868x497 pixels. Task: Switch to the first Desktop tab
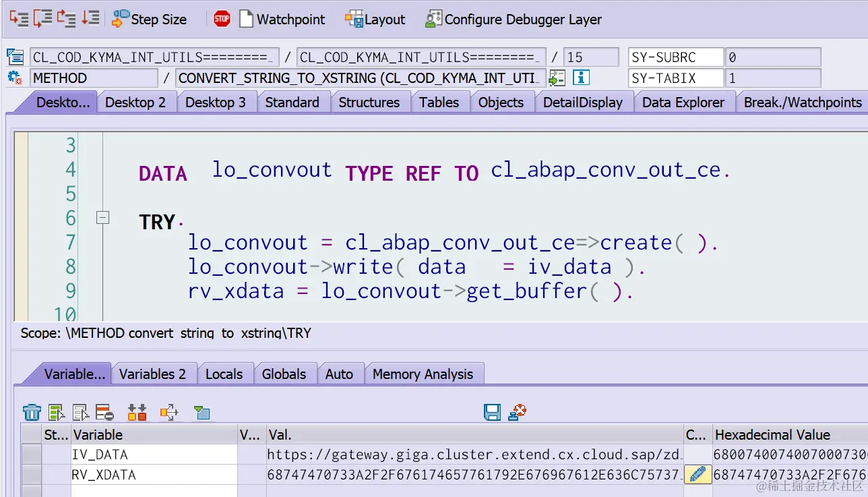point(62,103)
